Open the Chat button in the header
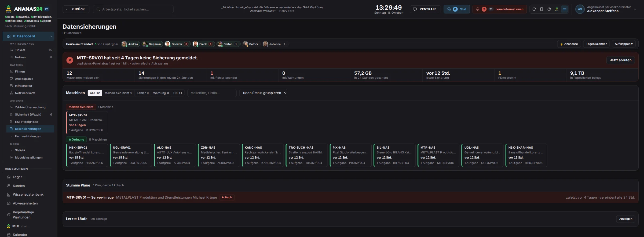The width and height of the screenshot is (644, 237). pyautogui.click(x=456, y=9)
